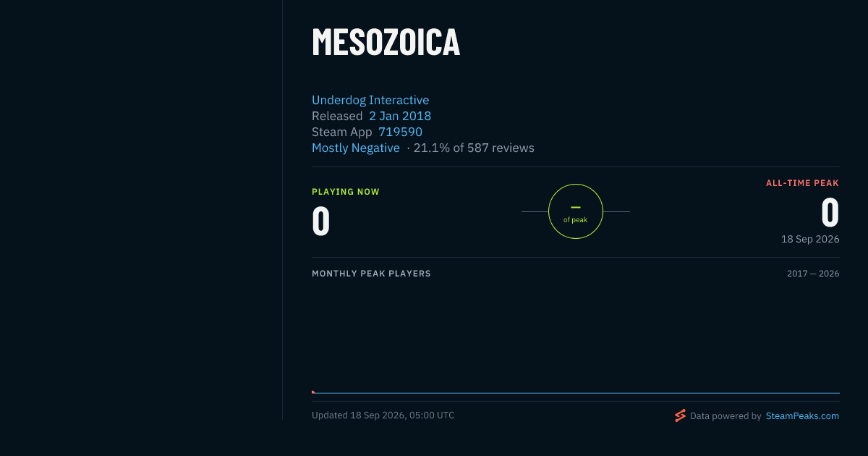The height and width of the screenshot is (456, 868).
Task: Click the release date 2 Jan 2018
Action: pyautogui.click(x=400, y=116)
